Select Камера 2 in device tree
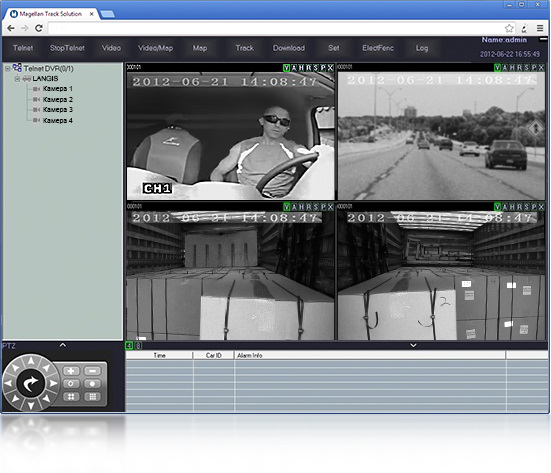The width and height of the screenshot is (551, 473). [58, 99]
